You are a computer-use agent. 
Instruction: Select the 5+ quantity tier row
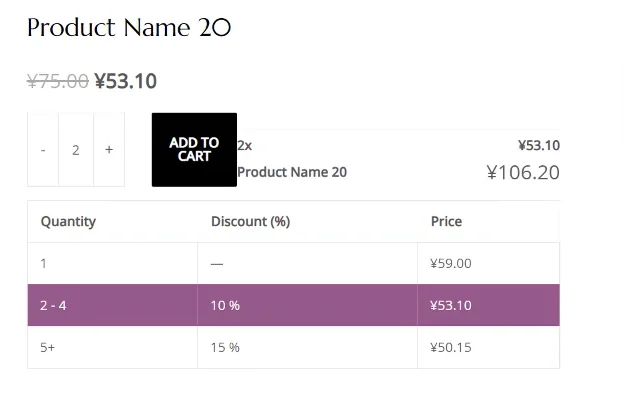294,347
